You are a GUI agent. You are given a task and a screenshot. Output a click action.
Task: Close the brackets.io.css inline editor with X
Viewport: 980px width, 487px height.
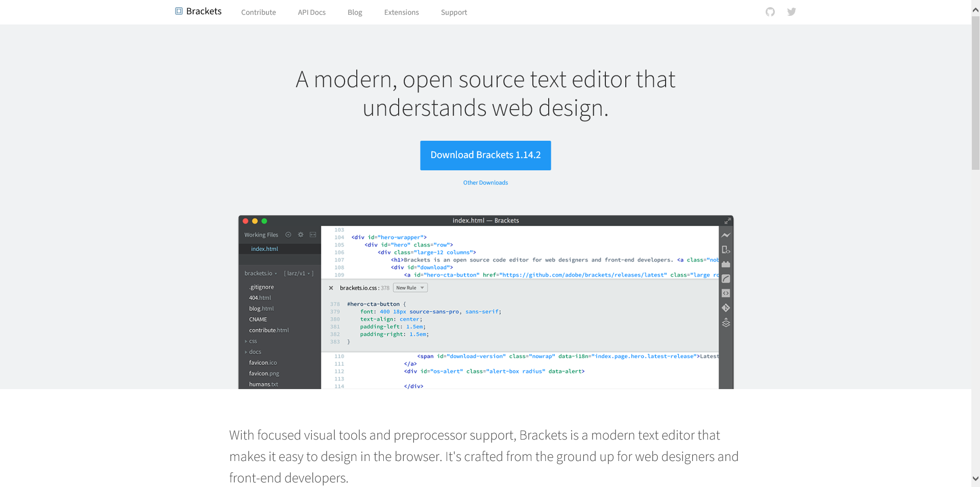(x=331, y=288)
